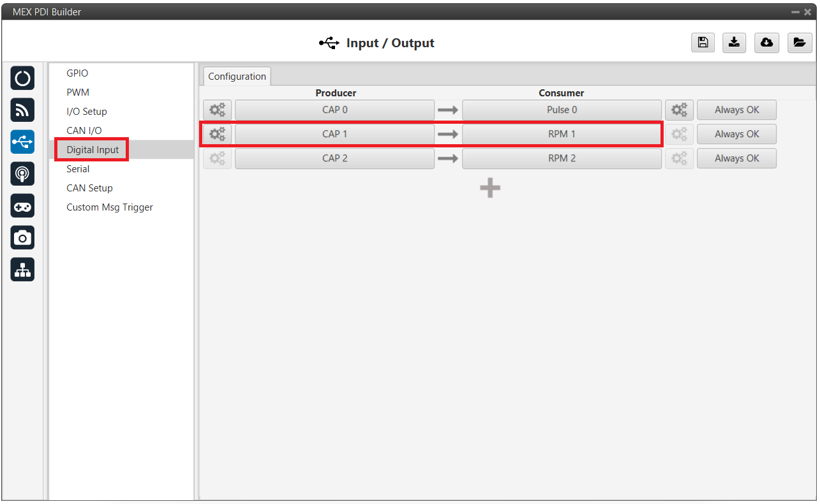
Task: Click the CAP 1 producer button
Action: click(x=334, y=134)
